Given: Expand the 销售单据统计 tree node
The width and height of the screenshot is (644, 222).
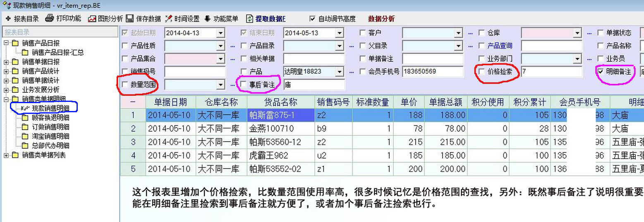Looking at the screenshot, I should click(6, 80).
